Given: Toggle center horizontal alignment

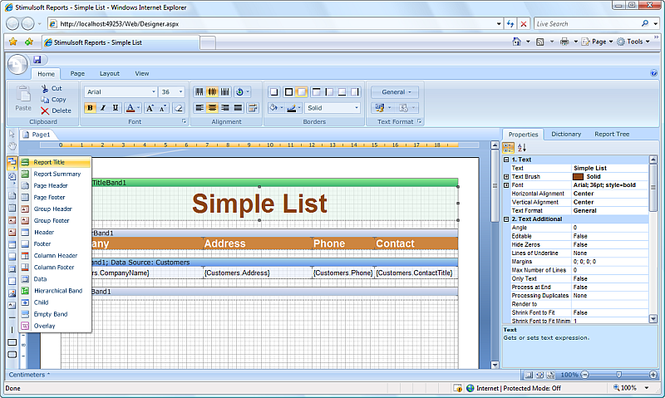Looking at the screenshot, I should tap(212, 108).
